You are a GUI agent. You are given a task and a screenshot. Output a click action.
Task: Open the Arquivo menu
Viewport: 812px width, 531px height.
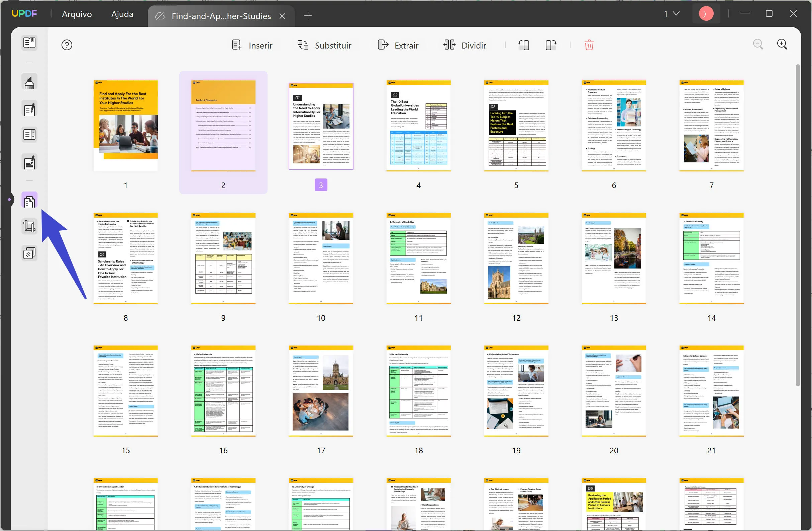[x=77, y=14]
